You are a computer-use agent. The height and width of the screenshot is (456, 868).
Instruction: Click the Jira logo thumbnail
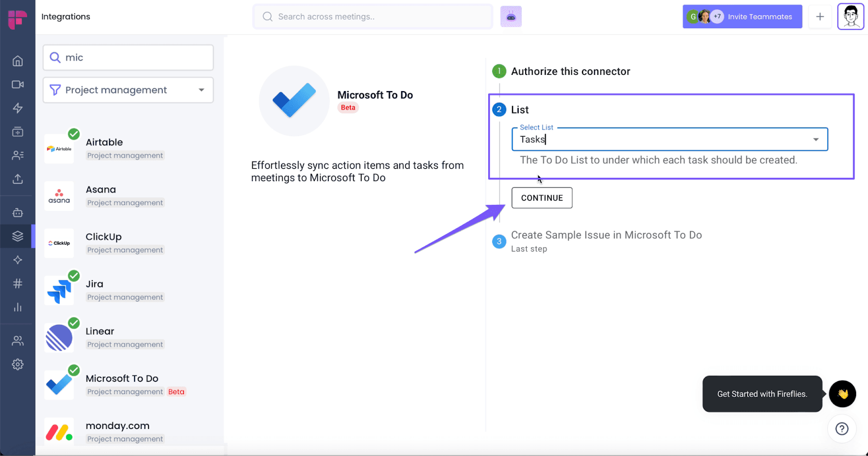click(x=59, y=290)
